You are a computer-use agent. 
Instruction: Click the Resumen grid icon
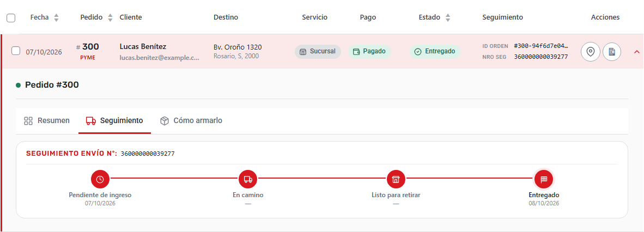[28, 121]
